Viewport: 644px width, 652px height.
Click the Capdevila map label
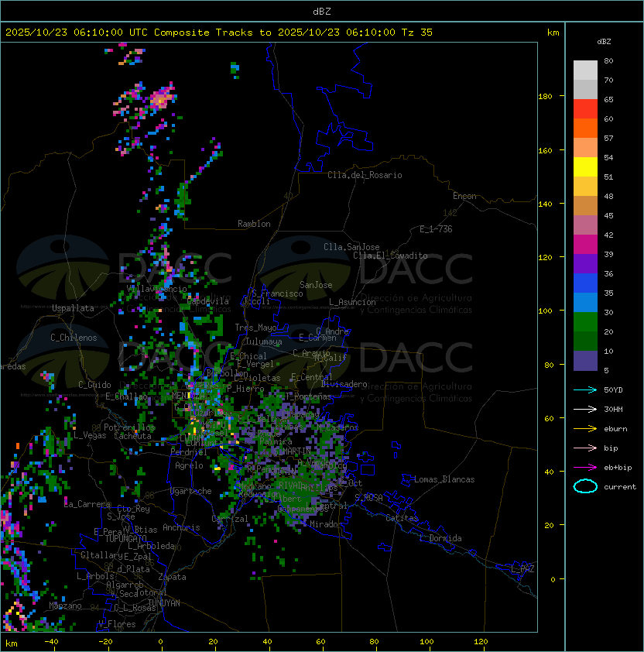click(x=207, y=301)
